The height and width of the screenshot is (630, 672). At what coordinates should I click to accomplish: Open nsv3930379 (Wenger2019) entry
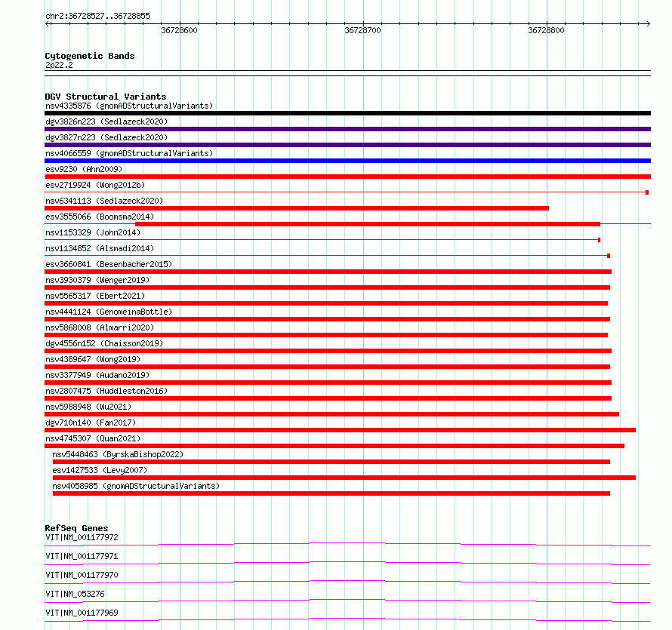pyautogui.click(x=97, y=280)
